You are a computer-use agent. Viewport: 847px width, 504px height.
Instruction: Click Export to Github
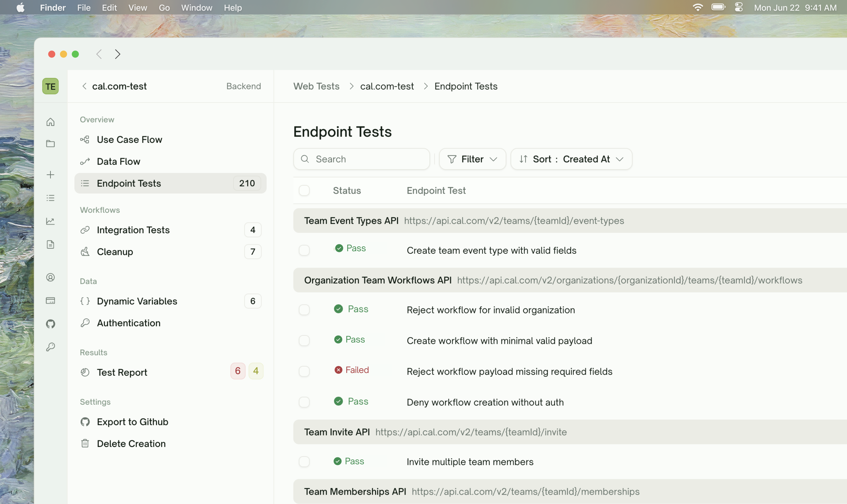[x=170, y=422]
